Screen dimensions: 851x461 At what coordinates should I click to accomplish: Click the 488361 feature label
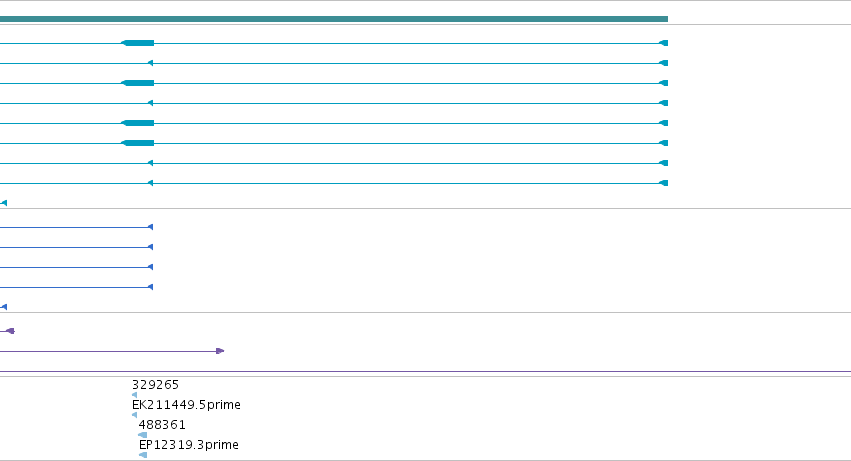(x=162, y=425)
